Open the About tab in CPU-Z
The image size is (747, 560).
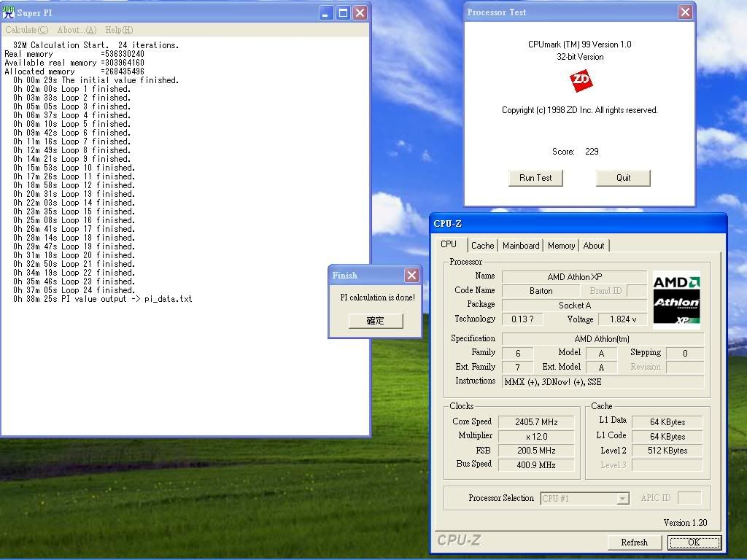594,246
